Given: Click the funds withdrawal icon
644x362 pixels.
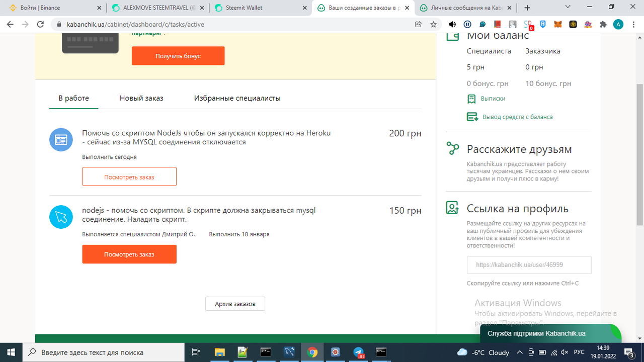Looking at the screenshot, I should 472,117.
